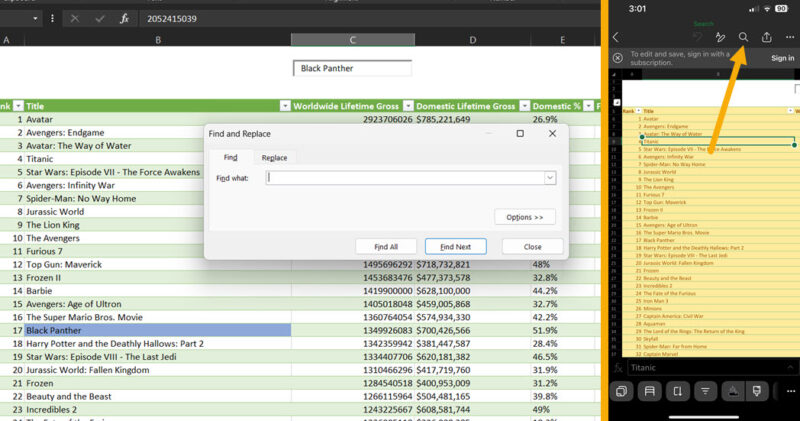Open the Title filter dropdown in the mobile sheet

point(790,111)
